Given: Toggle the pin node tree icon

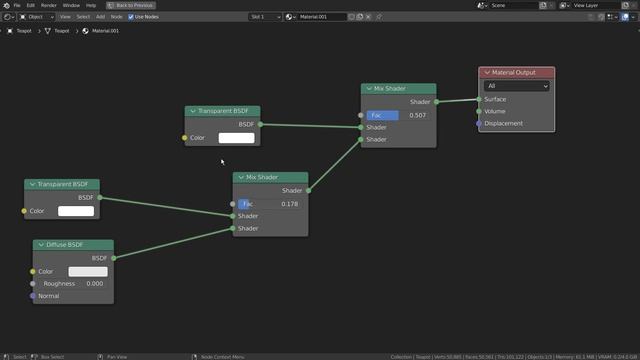Looking at the screenshot, I should 379,17.
